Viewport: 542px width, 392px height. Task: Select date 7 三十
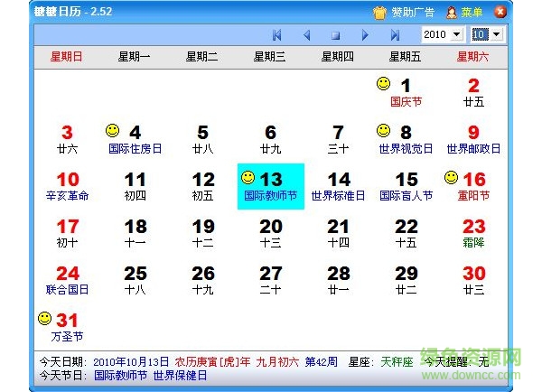pos(338,140)
